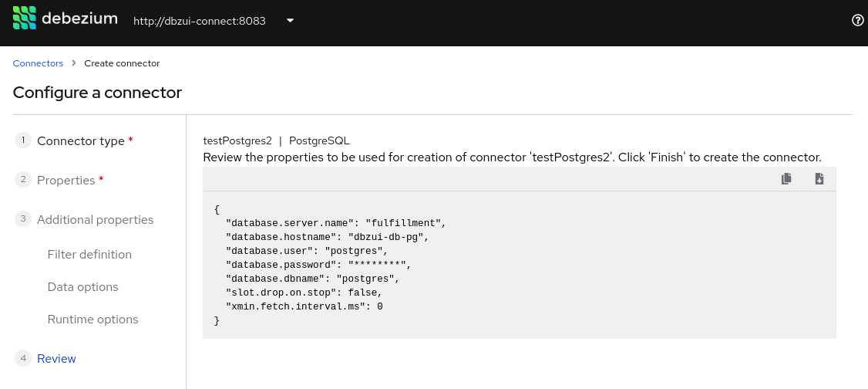Follow the Connectors breadcrumb link

point(38,63)
